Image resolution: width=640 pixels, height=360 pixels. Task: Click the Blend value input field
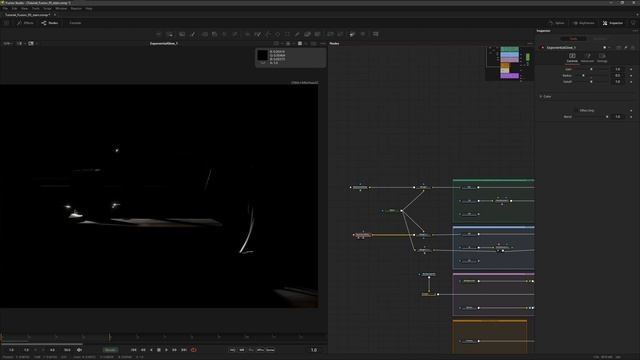click(619, 117)
